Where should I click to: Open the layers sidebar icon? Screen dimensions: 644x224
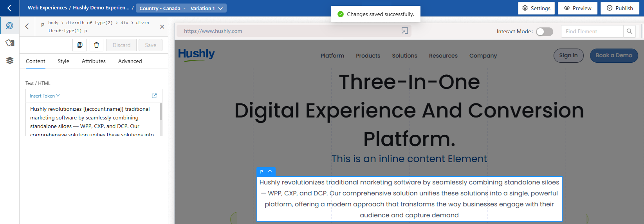(10, 60)
